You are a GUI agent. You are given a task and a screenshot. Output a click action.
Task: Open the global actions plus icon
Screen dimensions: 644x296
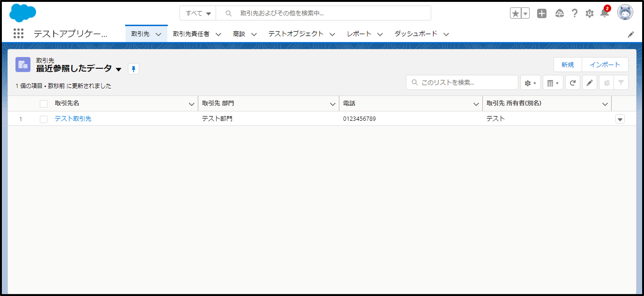click(x=542, y=14)
